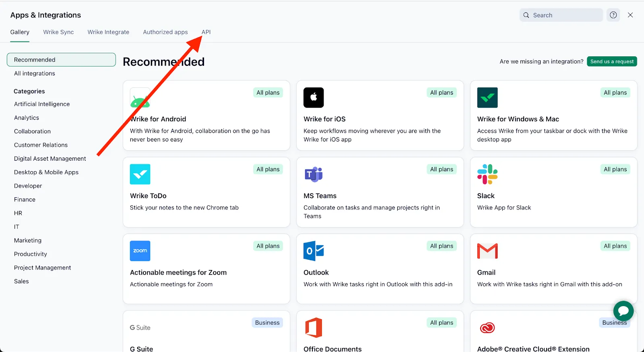
Task: Open the Slack card title
Action: [x=486, y=196]
